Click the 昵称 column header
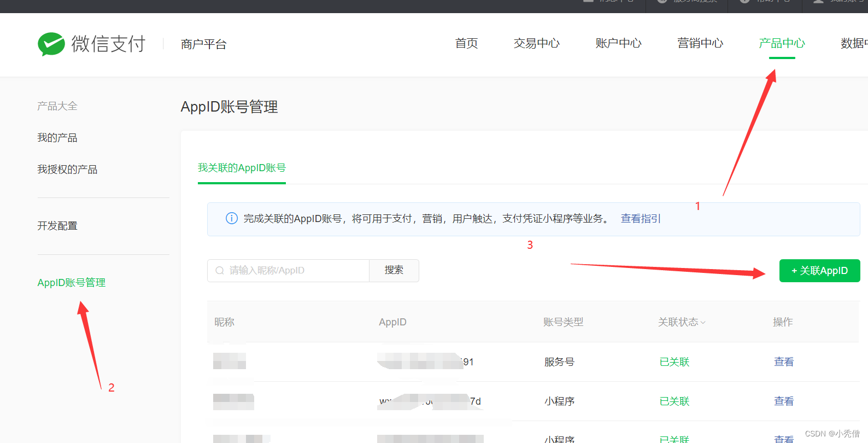 pyautogui.click(x=224, y=322)
